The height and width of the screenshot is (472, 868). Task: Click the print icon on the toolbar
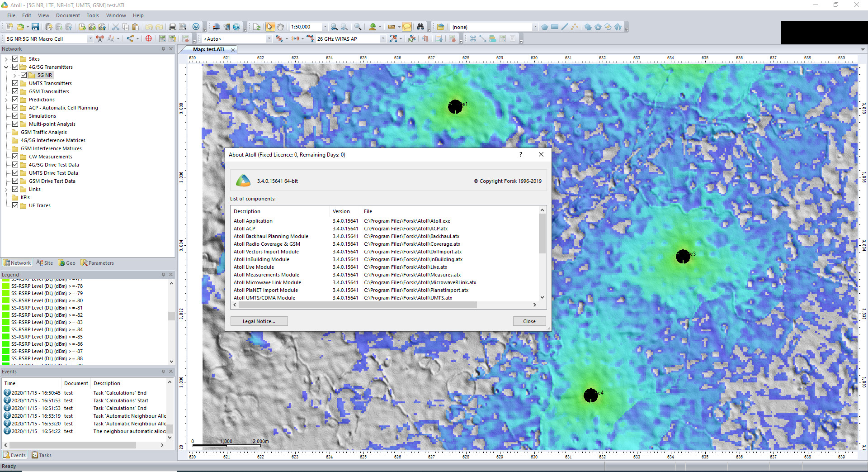click(x=173, y=27)
